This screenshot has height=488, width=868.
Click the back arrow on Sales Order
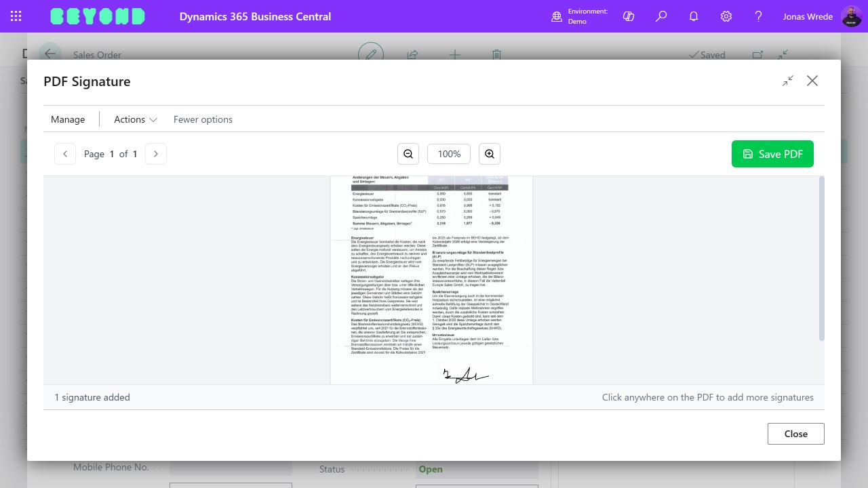50,54
